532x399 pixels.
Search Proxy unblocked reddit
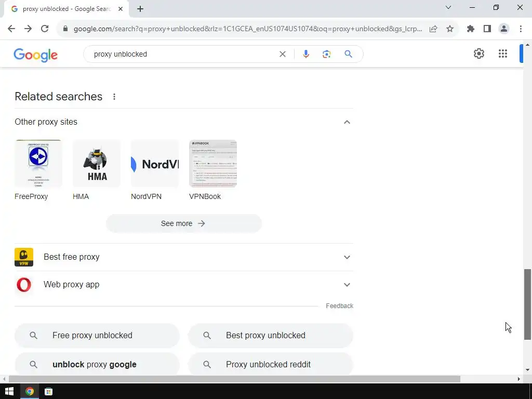(x=270, y=364)
